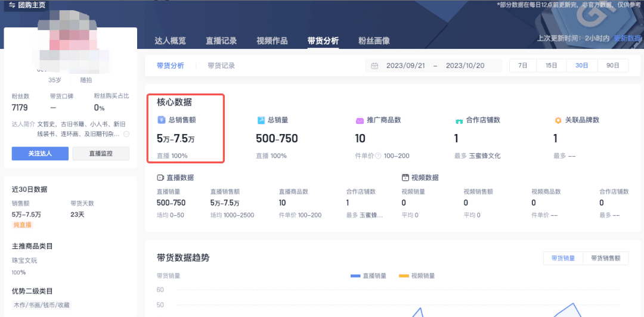644x317 pixels.
Task: Click 场均 0-50 under 直播销量
Action: [x=171, y=215]
